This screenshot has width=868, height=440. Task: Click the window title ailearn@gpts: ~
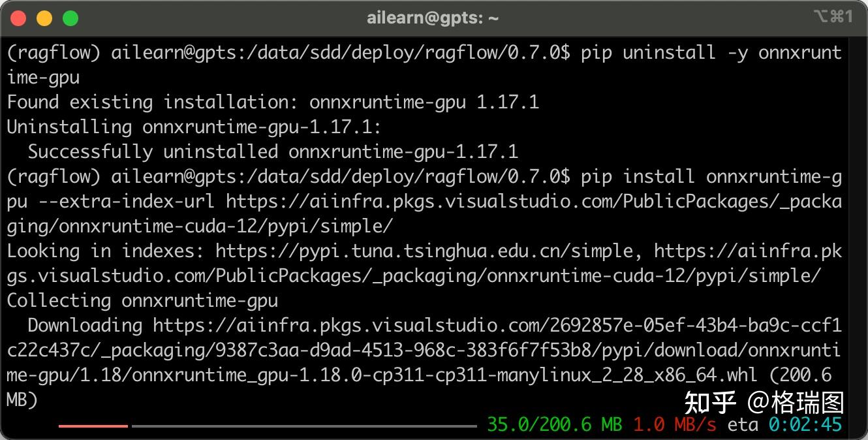(433, 18)
